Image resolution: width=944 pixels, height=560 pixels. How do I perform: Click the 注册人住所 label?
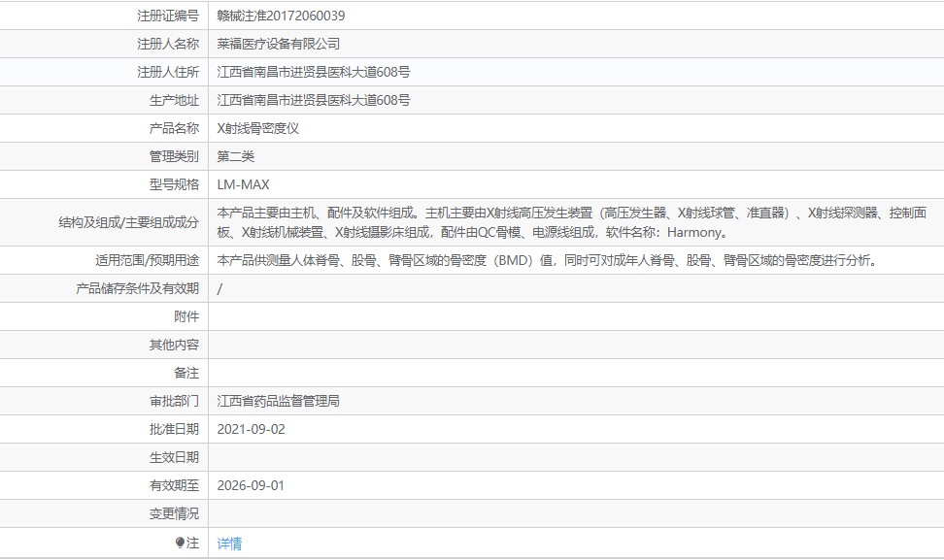[x=168, y=72]
